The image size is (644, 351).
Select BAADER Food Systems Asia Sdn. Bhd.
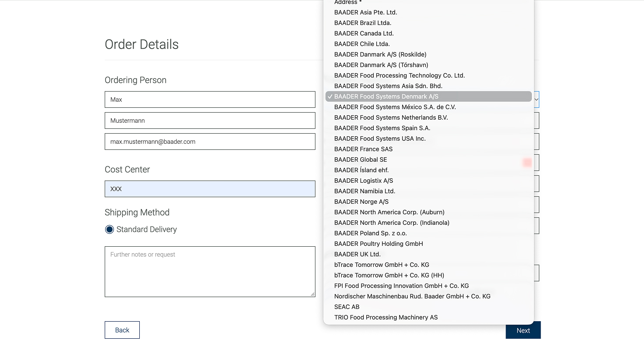coord(428,86)
